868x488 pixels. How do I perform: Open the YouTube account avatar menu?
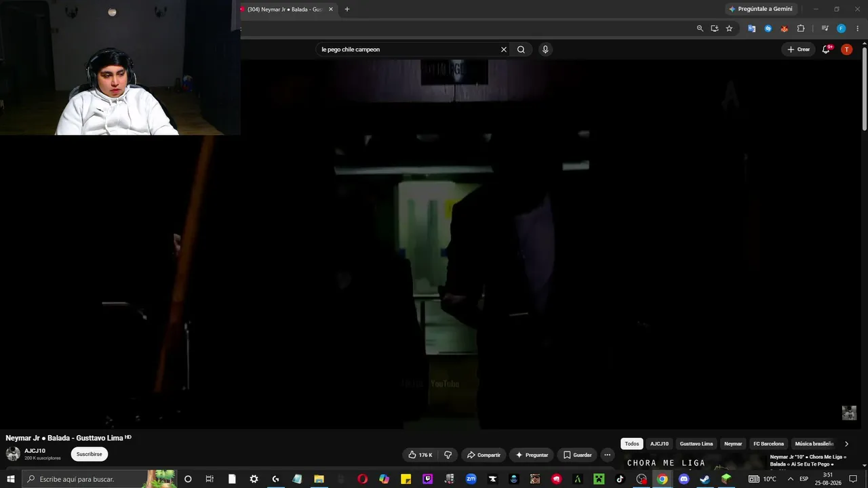(846, 49)
